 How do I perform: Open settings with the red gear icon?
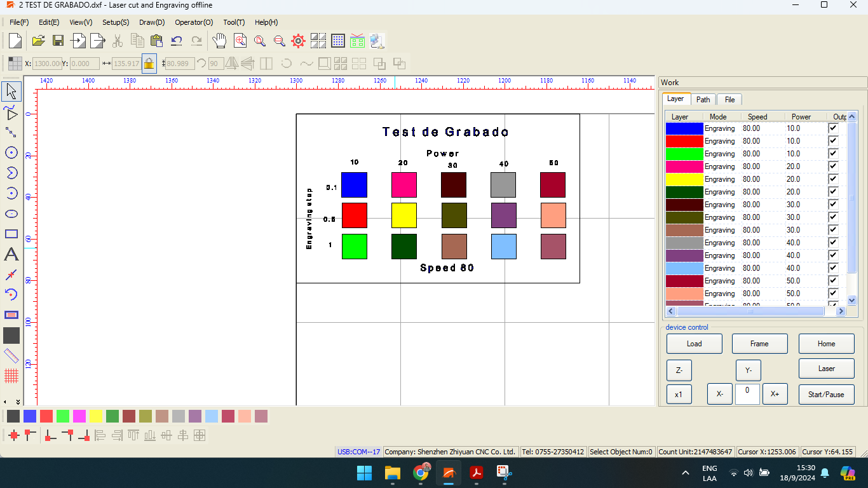(x=298, y=41)
